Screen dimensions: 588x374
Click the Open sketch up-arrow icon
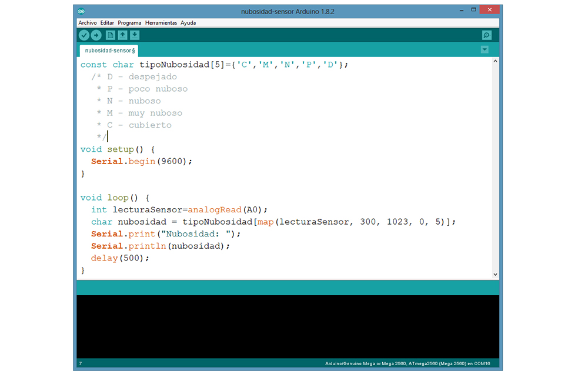122,35
